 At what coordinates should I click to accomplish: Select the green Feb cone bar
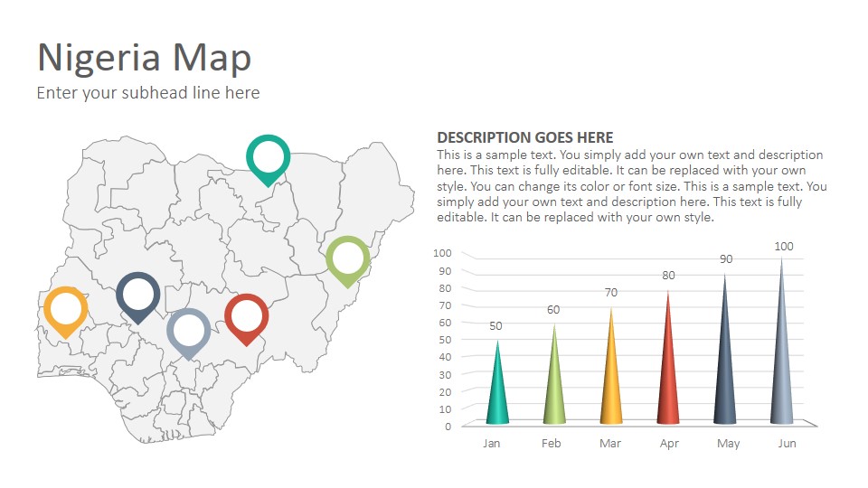tap(554, 374)
